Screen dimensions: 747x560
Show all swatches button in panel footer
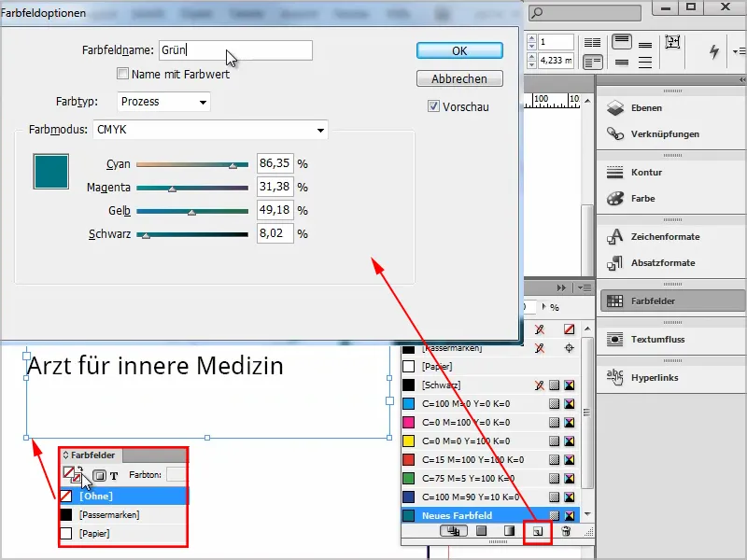point(454,531)
